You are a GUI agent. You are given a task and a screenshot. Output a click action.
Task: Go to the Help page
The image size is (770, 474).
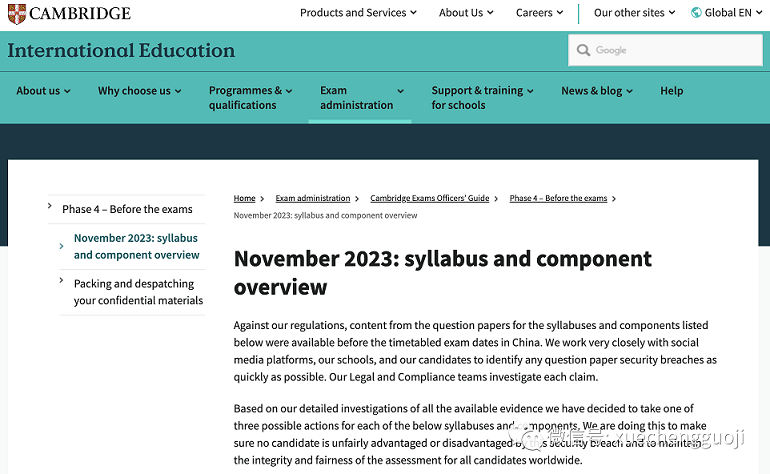point(671,91)
